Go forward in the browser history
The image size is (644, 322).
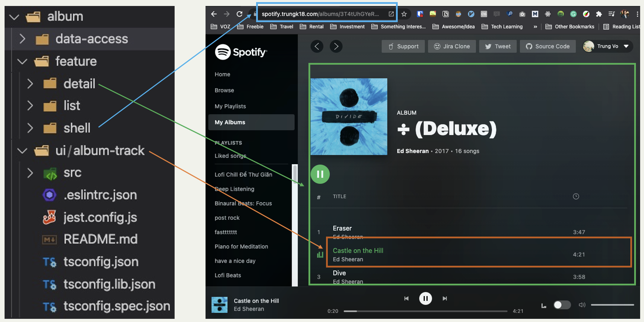227,14
